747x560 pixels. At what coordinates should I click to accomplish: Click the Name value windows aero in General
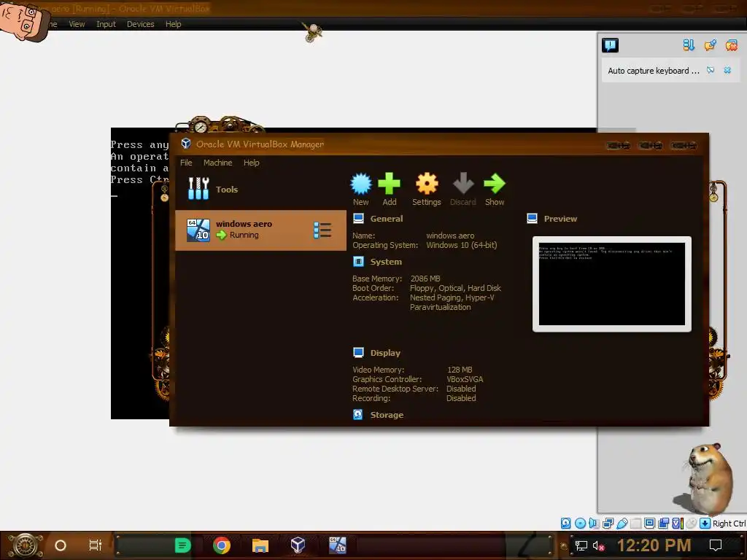point(449,236)
